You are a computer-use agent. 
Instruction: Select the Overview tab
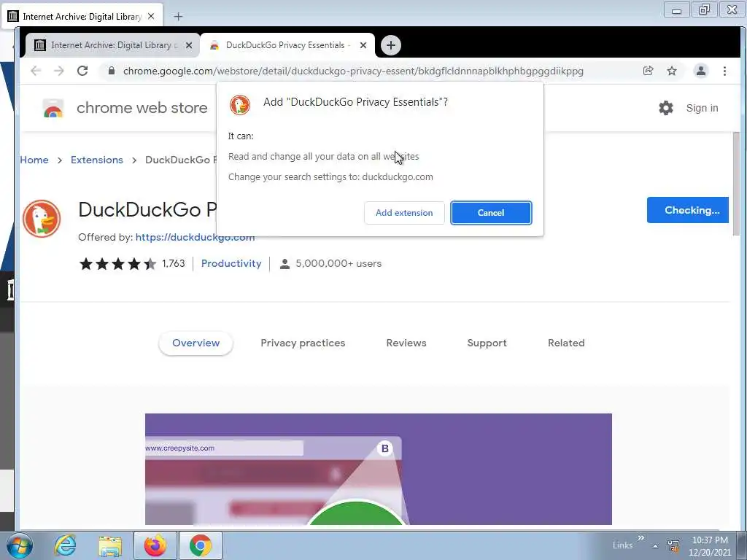pos(196,343)
